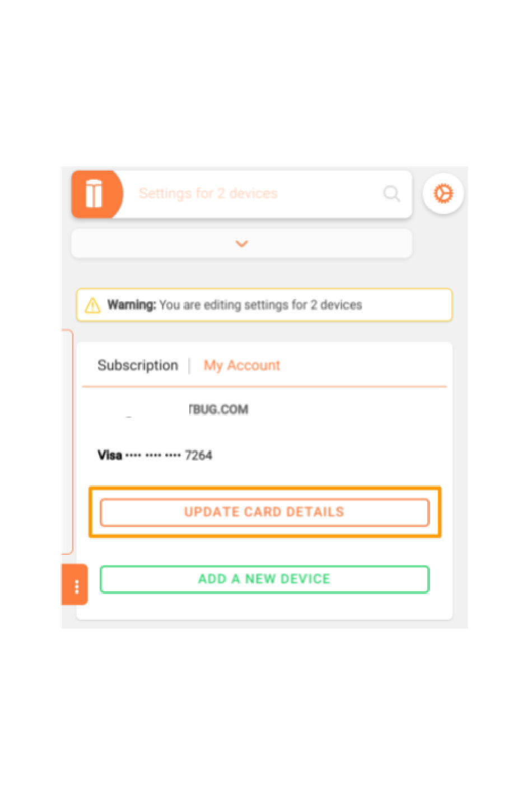Image resolution: width=532 pixels, height=800 pixels.
Task: Click the magnifier search icon
Action: [391, 194]
